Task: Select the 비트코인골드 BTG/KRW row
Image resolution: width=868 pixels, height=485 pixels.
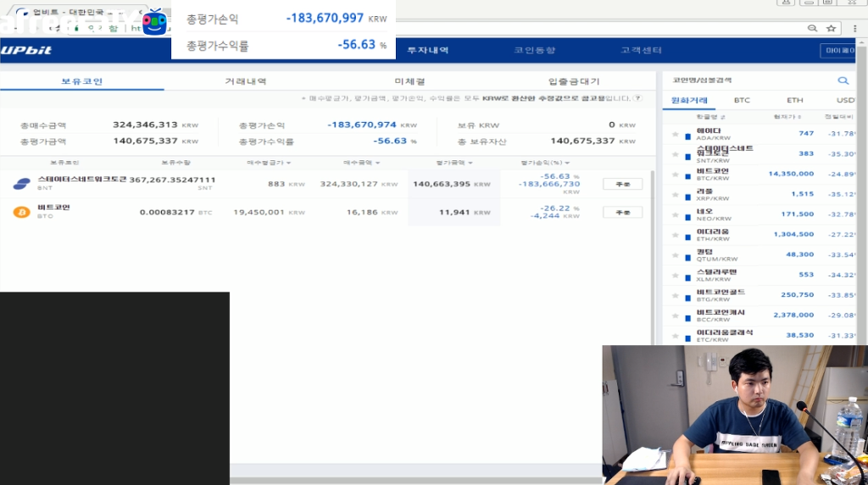Action: click(759, 296)
